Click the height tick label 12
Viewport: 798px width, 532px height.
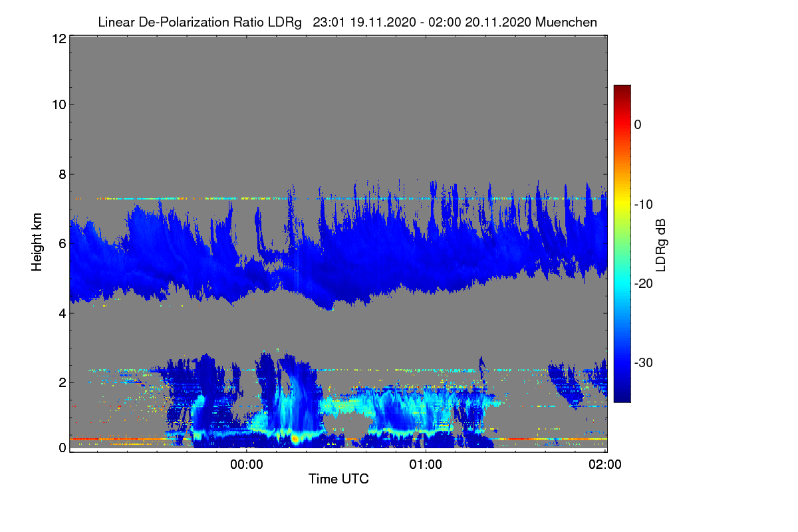tap(59, 39)
